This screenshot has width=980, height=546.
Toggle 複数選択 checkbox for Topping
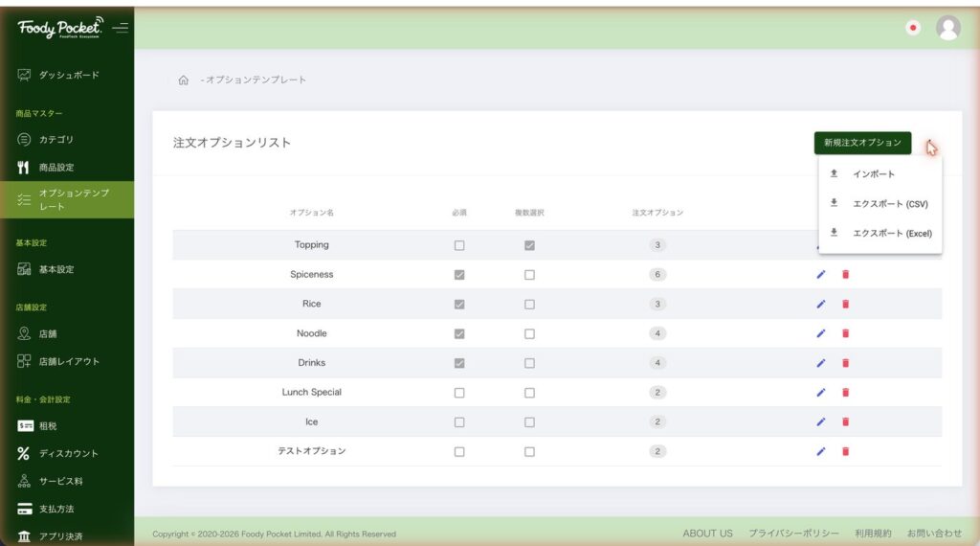click(529, 245)
